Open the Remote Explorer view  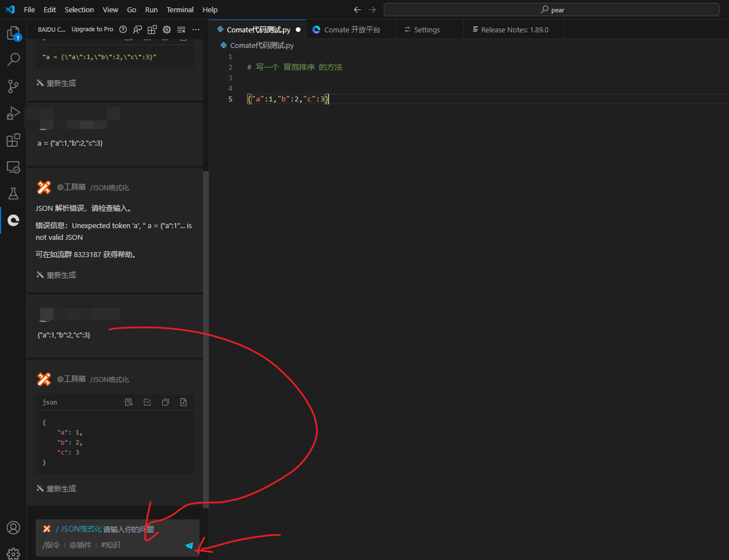point(13,167)
